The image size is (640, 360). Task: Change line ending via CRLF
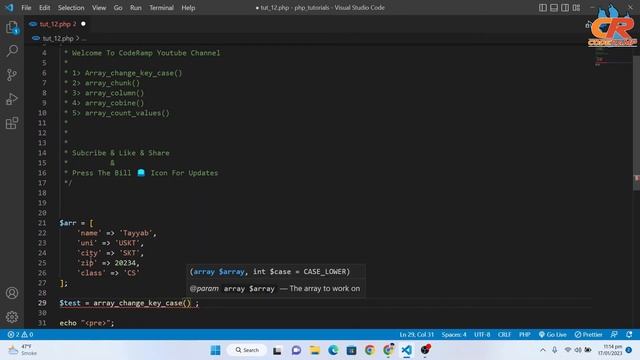pos(504,334)
